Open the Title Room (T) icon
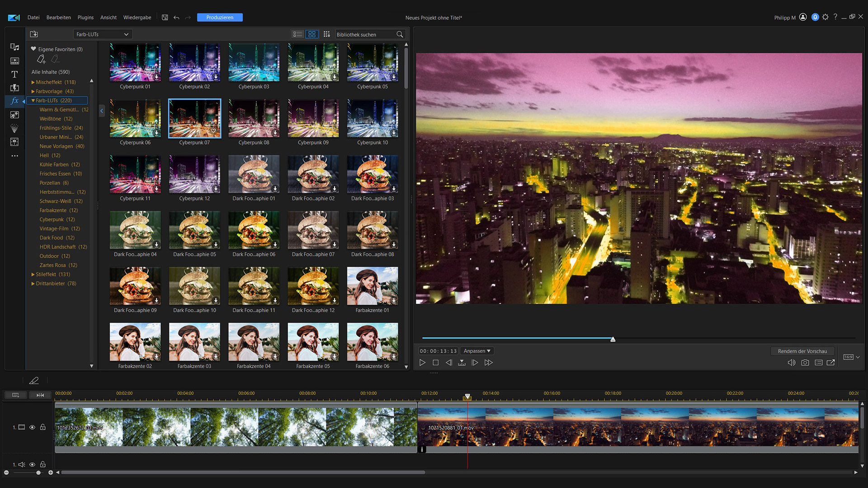This screenshot has height=488, width=868. (x=14, y=74)
